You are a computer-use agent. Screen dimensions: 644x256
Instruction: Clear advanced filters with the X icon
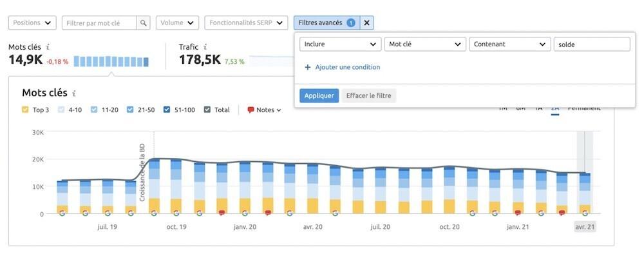coord(367,23)
